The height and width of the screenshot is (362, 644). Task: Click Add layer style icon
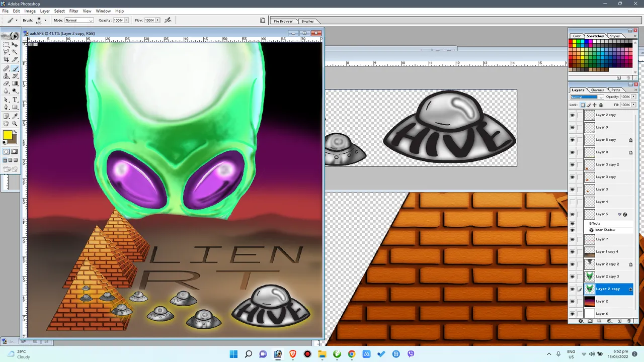pyautogui.click(x=581, y=321)
